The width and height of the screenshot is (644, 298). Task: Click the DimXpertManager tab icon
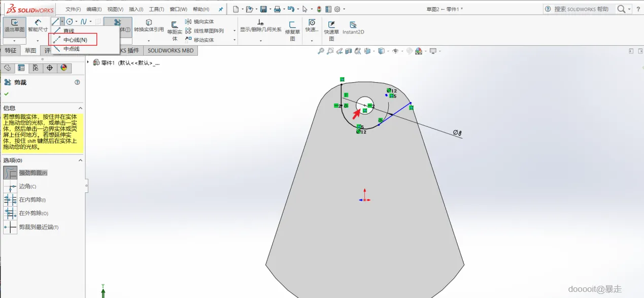[49, 68]
